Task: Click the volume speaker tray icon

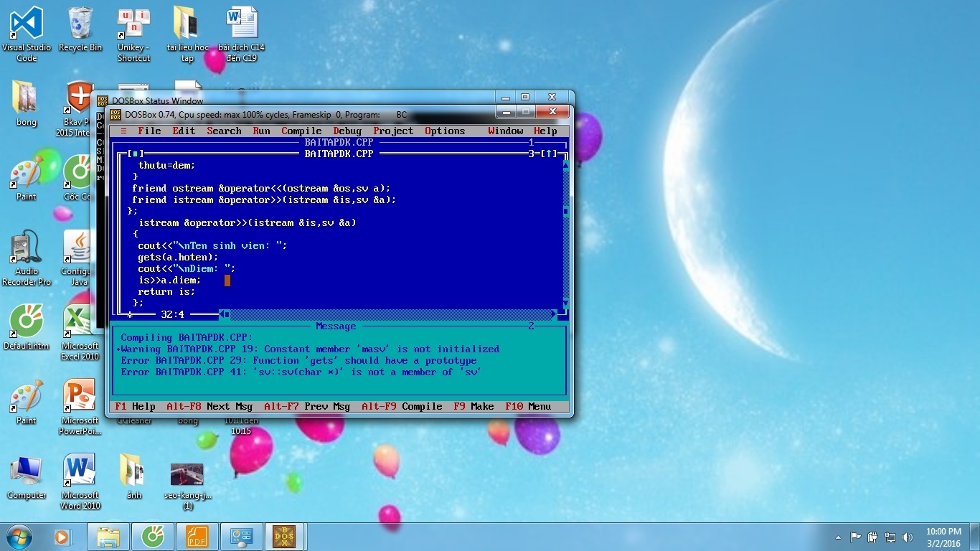Action: click(908, 537)
